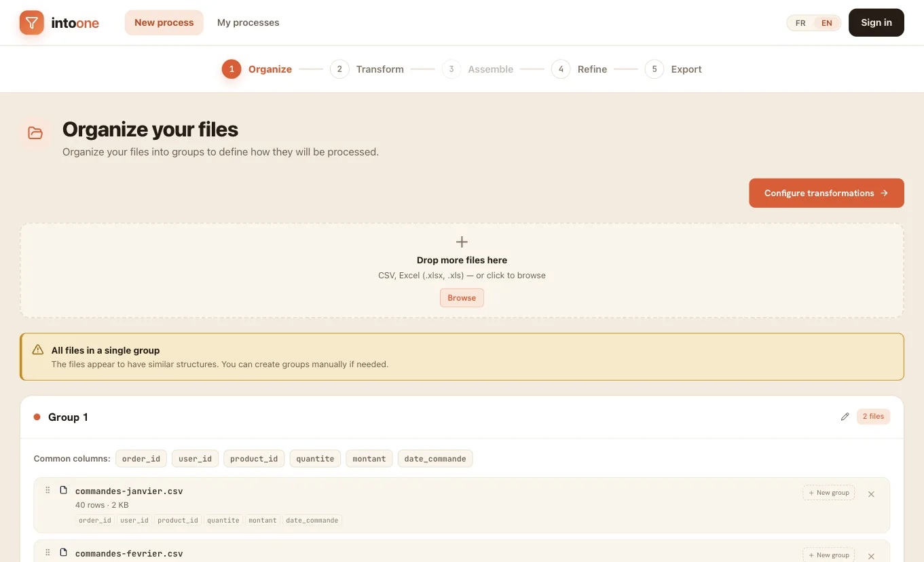This screenshot has width=924, height=562.
Task: Click date_commande tag under commandes-janvier.csv
Action: pyautogui.click(x=312, y=521)
